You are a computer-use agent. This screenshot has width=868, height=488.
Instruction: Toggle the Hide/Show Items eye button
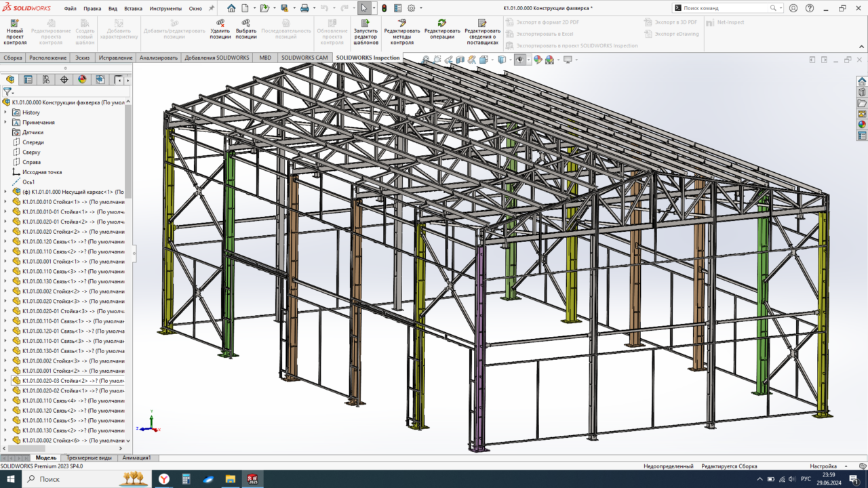tap(520, 60)
